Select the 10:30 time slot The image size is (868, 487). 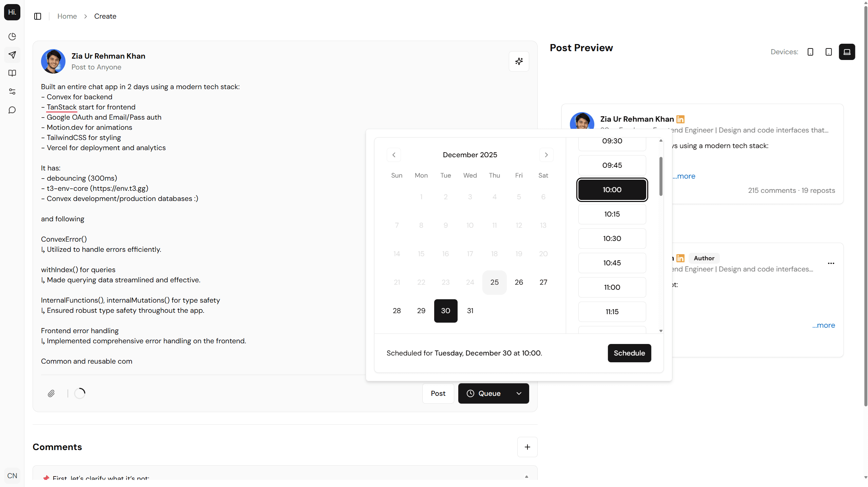[x=612, y=238]
